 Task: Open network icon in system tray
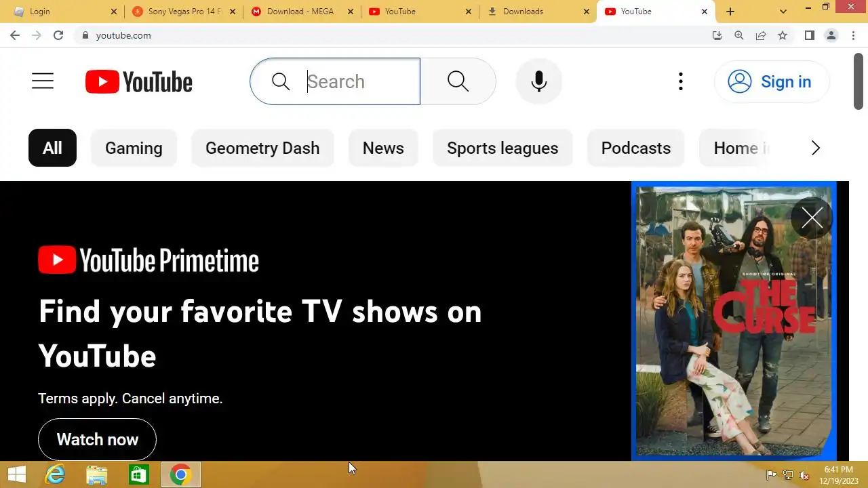coord(788,475)
